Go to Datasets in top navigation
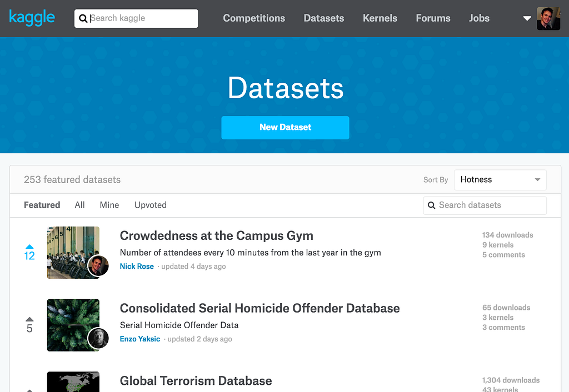 click(324, 18)
